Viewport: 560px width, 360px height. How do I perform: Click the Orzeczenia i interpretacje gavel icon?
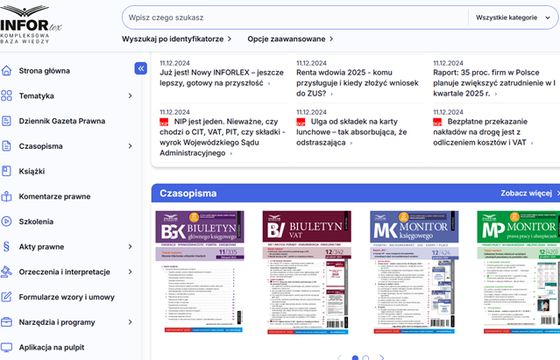coord(6,272)
